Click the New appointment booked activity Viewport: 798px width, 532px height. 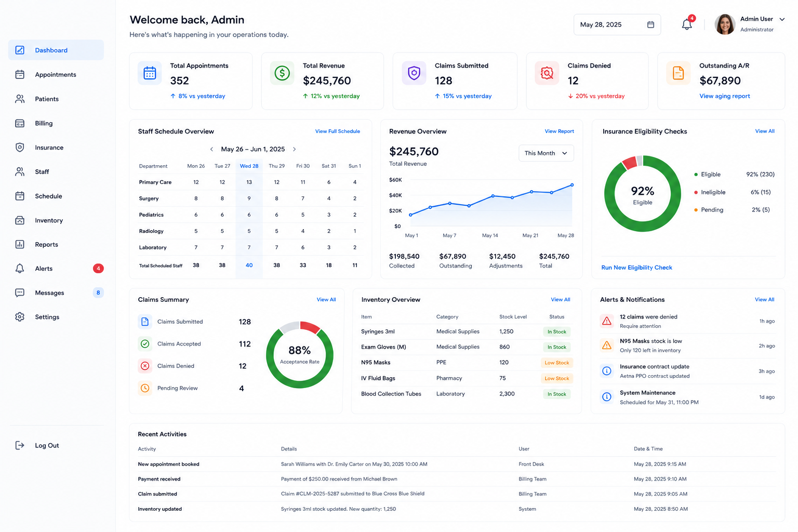coord(169,464)
